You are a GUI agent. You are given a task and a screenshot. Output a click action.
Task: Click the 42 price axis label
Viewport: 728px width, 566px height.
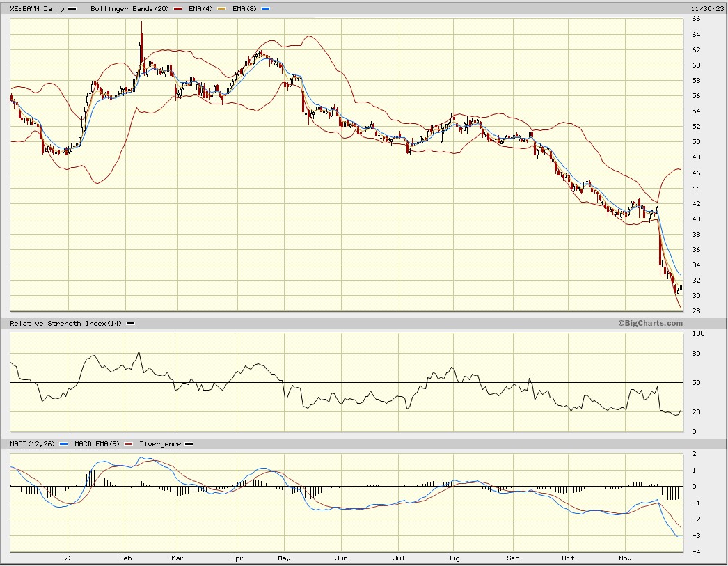point(696,203)
